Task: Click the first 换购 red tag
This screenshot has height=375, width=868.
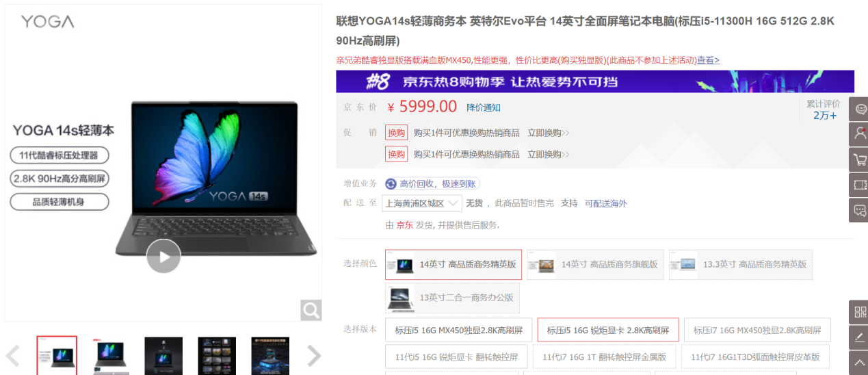Action: pos(397,133)
